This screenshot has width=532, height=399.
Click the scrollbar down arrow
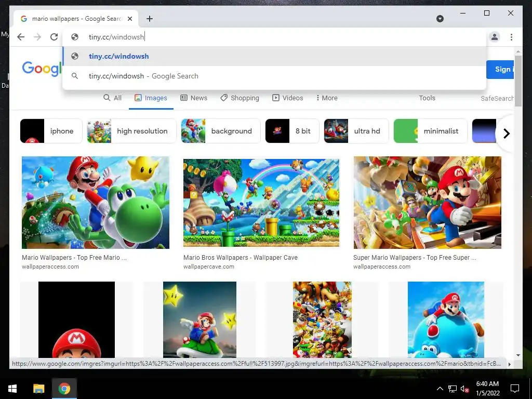tap(518, 355)
